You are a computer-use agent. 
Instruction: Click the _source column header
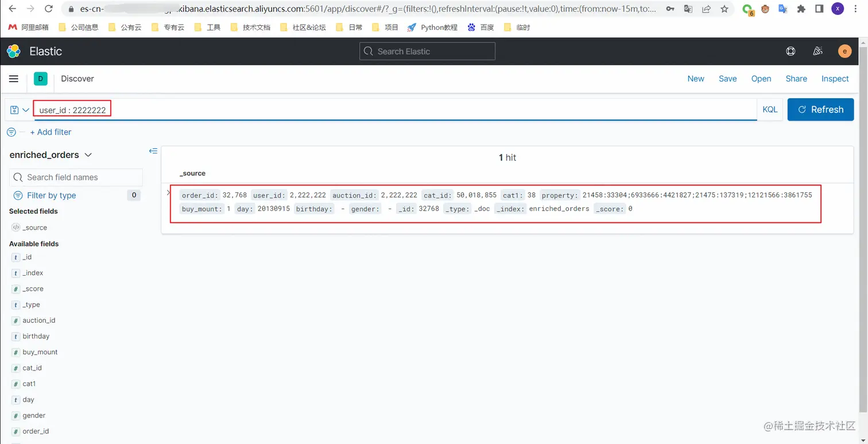pos(192,173)
